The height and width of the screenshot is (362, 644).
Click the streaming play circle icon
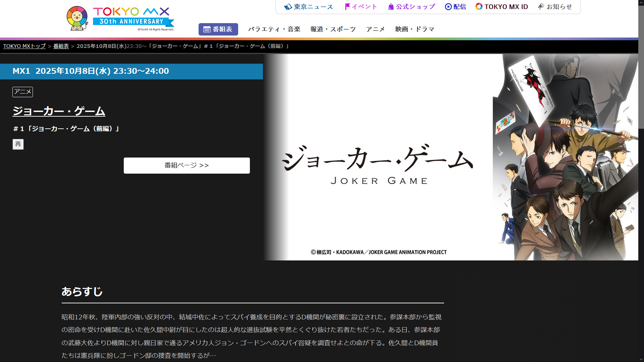448,7
